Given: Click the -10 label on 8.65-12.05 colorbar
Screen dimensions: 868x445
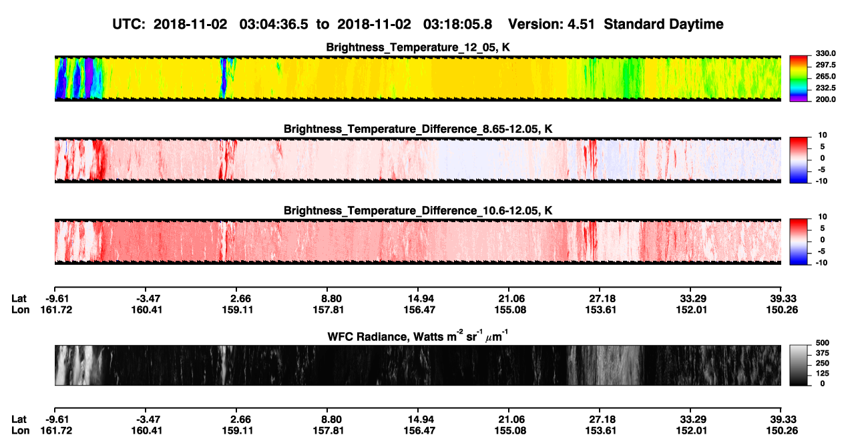Looking at the screenshot, I should click(x=822, y=181).
